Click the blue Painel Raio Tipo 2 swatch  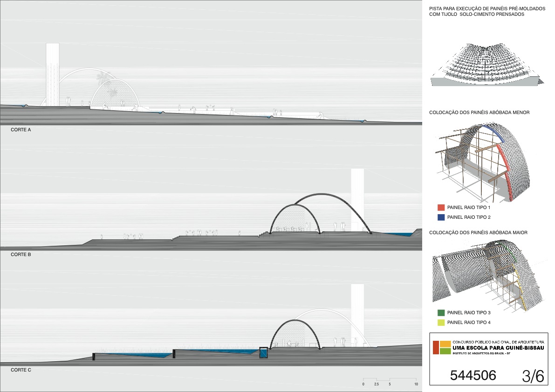(x=441, y=217)
